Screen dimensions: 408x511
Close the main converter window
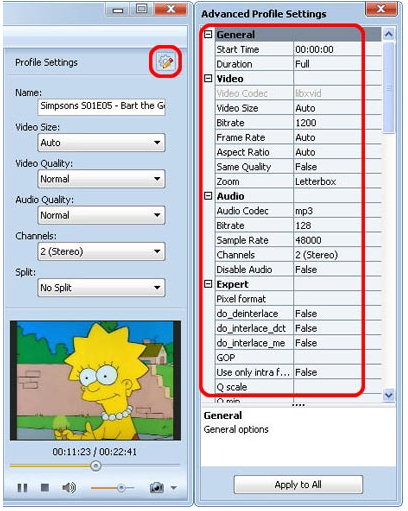click(x=171, y=9)
